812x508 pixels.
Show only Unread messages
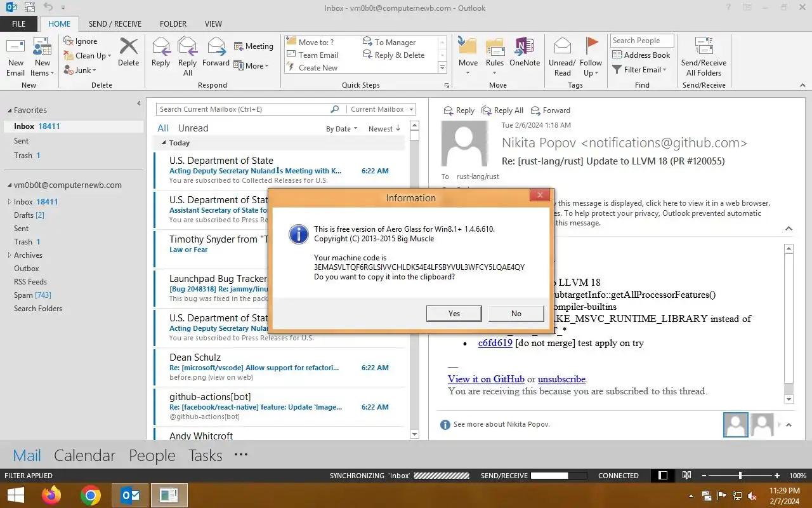click(x=193, y=128)
